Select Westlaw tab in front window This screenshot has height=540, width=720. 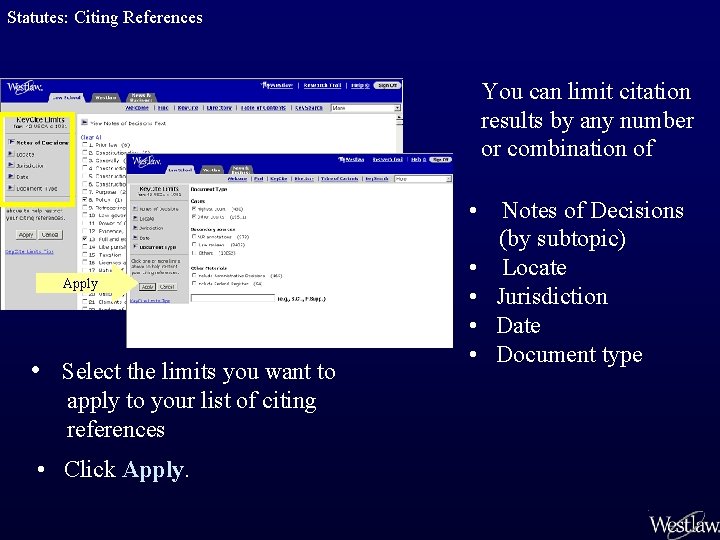tap(212, 170)
